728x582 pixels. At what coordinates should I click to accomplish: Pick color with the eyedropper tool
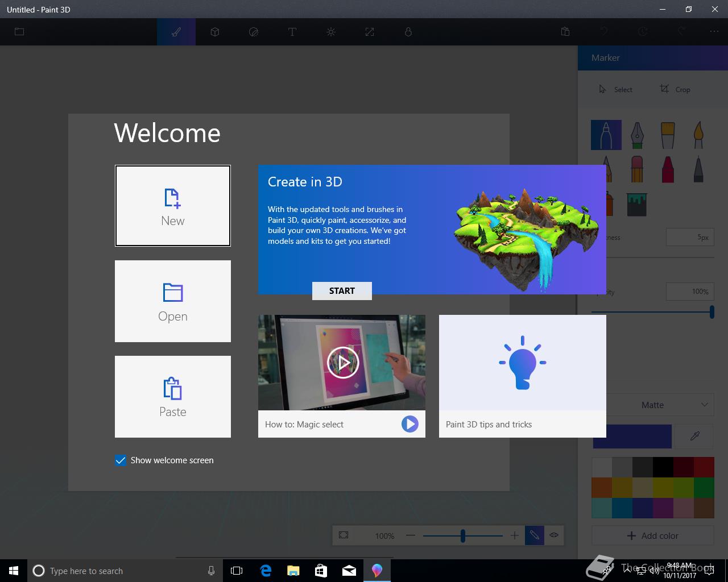point(694,436)
